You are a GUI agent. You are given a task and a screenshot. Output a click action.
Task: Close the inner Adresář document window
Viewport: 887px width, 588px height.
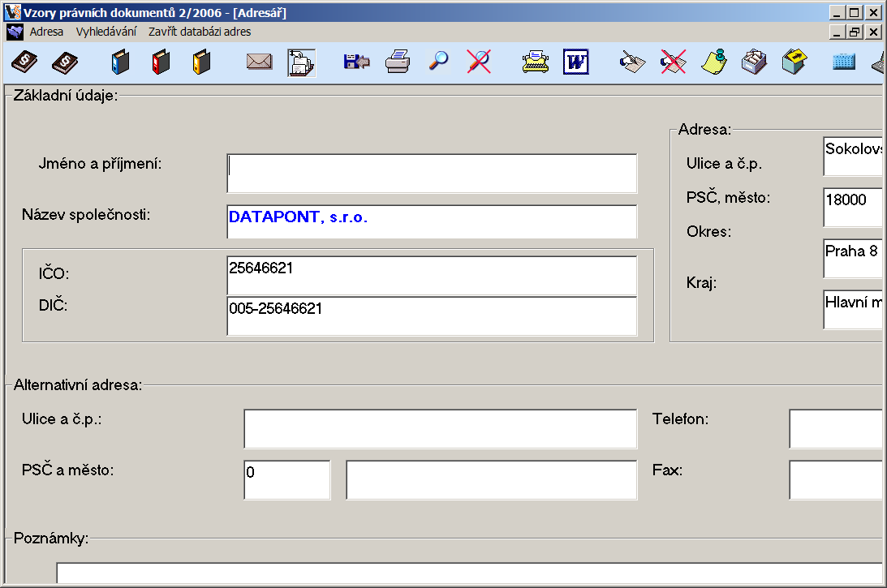(x=873, y=32)
